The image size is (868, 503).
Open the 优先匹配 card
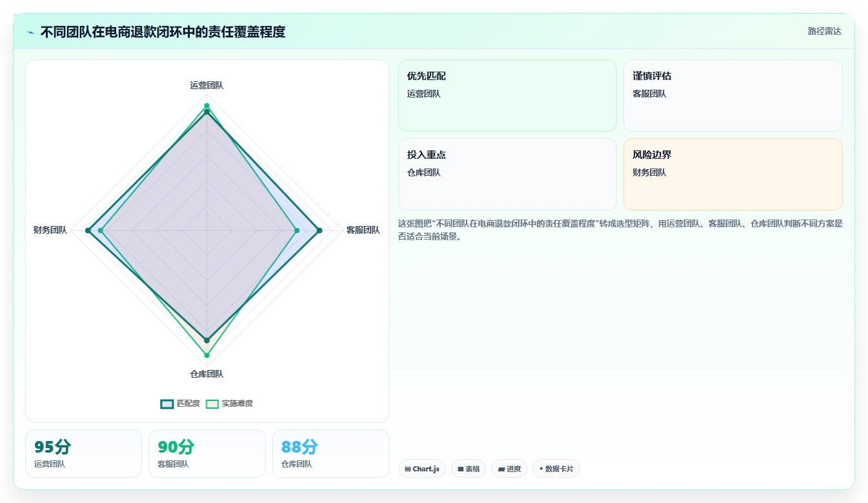[507, 96]
